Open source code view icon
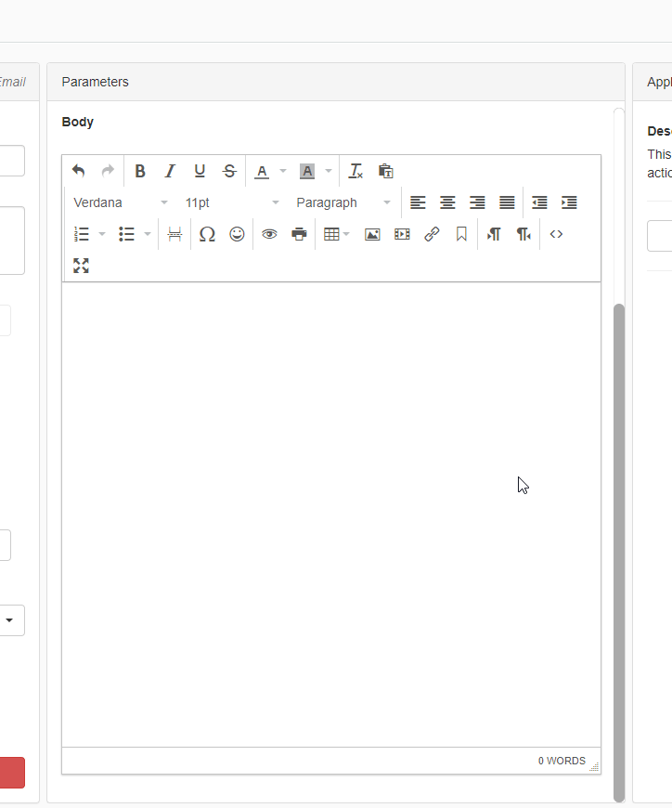This screenshot has height=808, width=672. click(x=556, y=234)
